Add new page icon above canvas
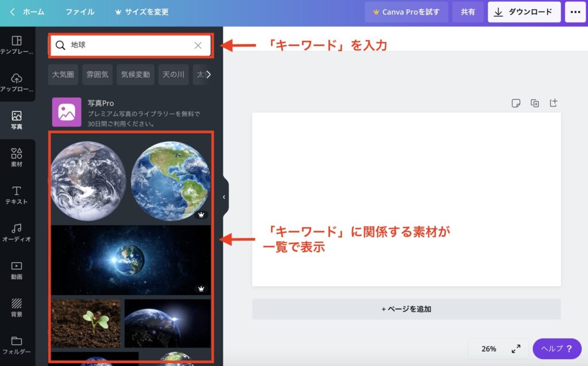588x366 pixels. (x=554, y=103)
